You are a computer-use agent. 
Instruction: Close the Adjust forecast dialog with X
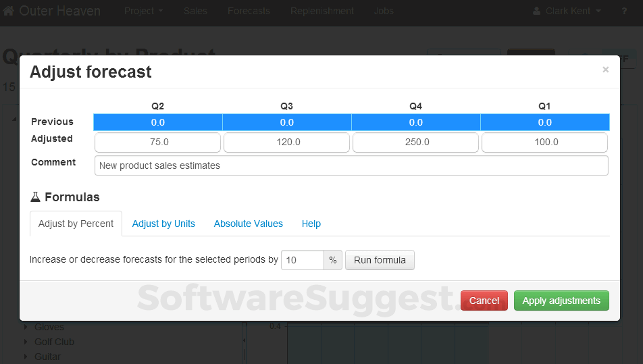click(605, 70)
